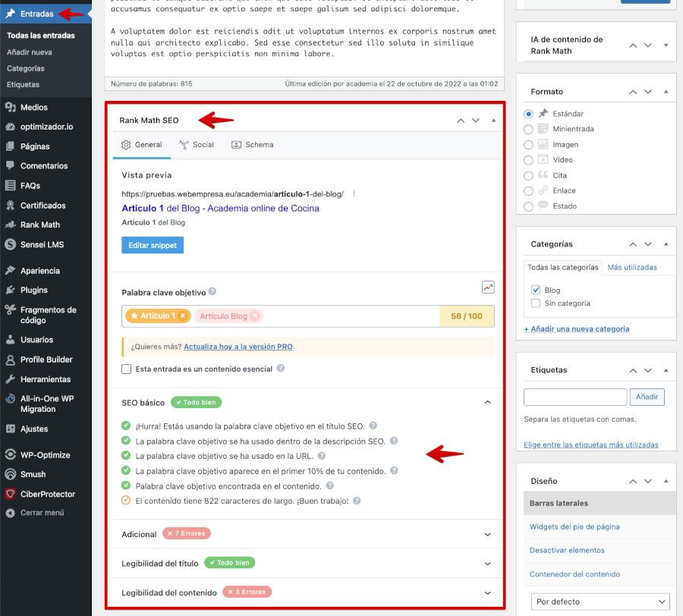
Task: Uncheck the Blog category checkbox
Action: pos(536,290)
